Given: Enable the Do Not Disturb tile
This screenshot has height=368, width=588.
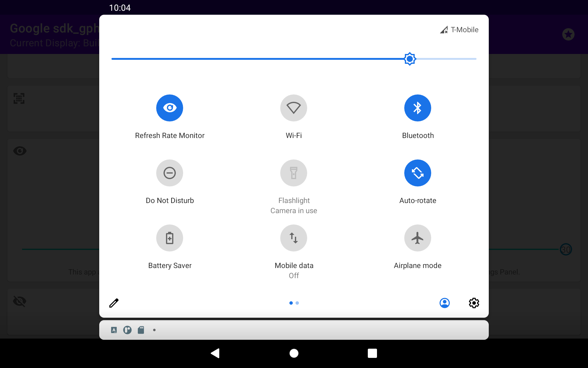Looking at the screenshot, I should click(x=169, y=173).
